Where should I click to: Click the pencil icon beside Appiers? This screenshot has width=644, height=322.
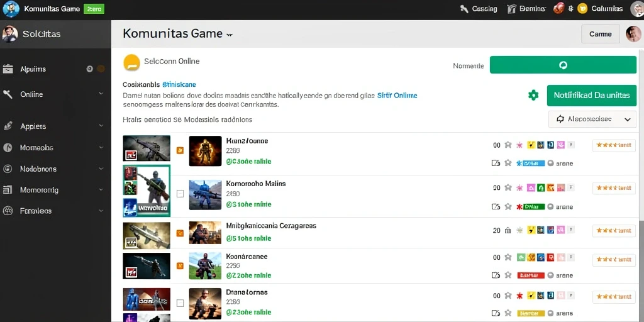(x=8, y=126)
